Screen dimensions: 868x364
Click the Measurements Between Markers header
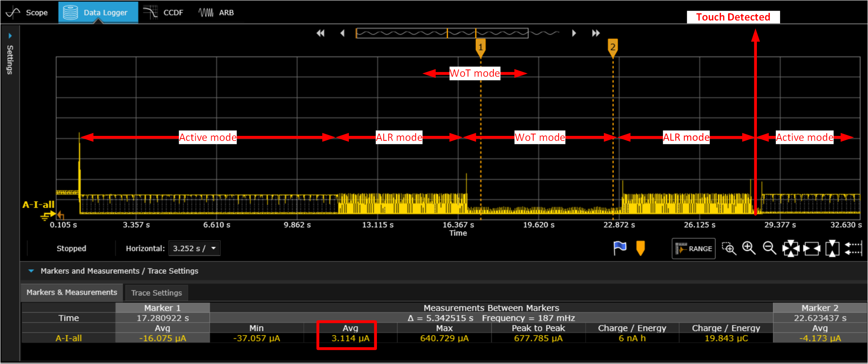(x=491, y=308)
